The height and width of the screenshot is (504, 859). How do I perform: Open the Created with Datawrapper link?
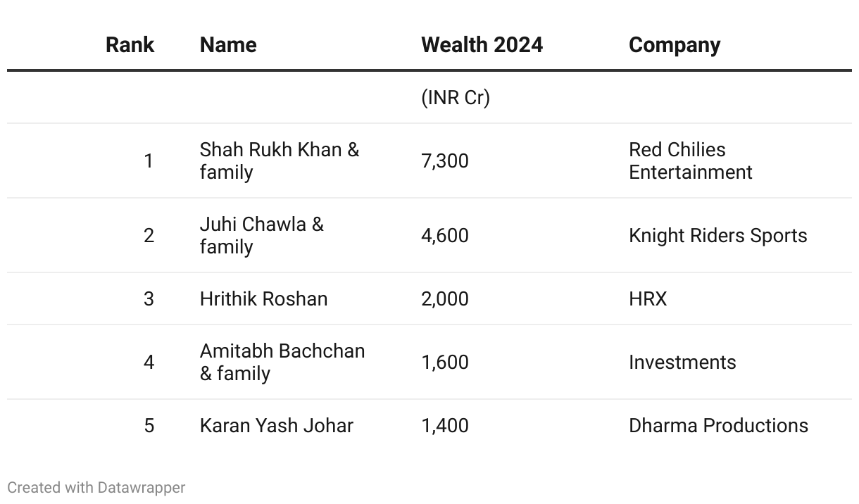(96, 487)
